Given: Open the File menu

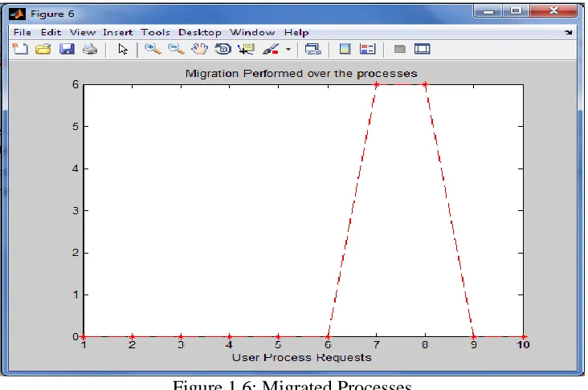Looking at the screenshot, I should click(x=22, y=32).
